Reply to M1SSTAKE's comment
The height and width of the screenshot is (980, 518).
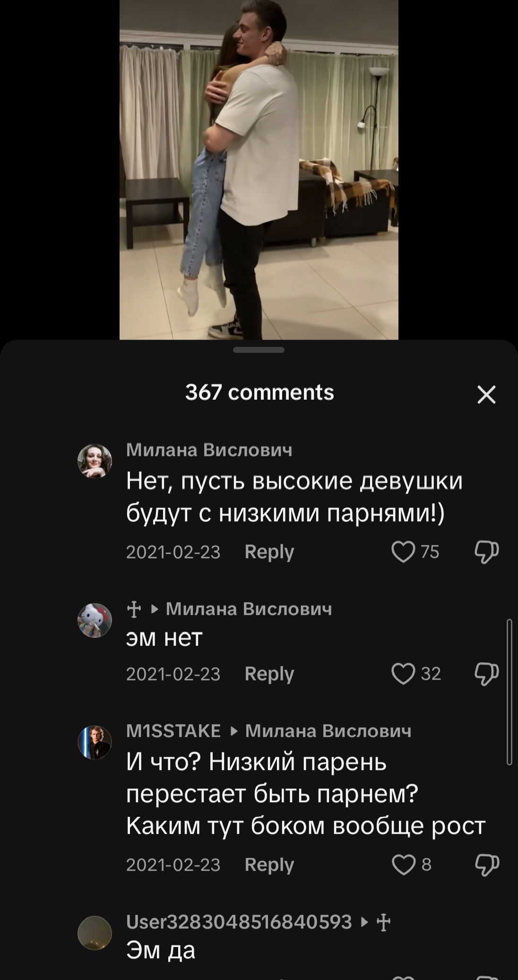point(269,865)
